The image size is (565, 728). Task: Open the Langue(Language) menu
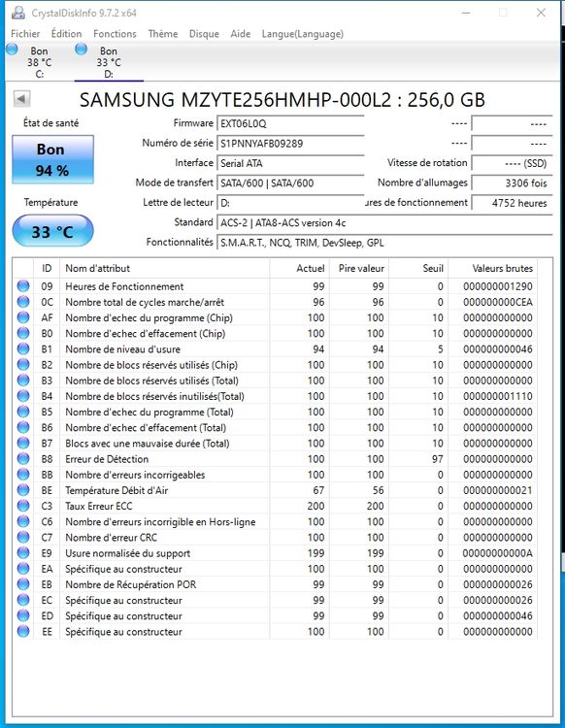(303, 34)
